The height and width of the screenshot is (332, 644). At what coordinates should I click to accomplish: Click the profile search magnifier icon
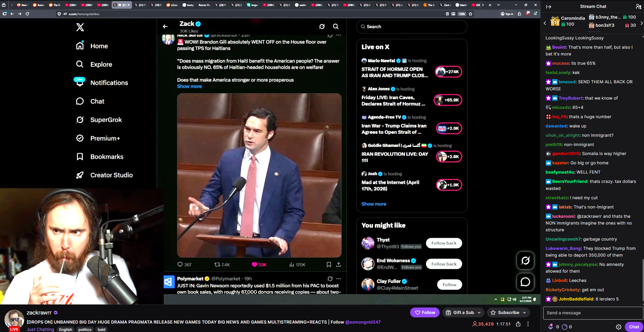tap(336, 26)
